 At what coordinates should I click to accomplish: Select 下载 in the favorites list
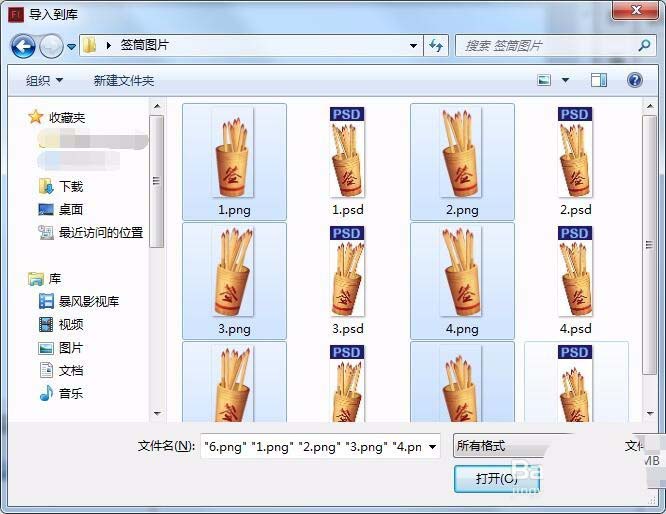(x=60, y=186)
